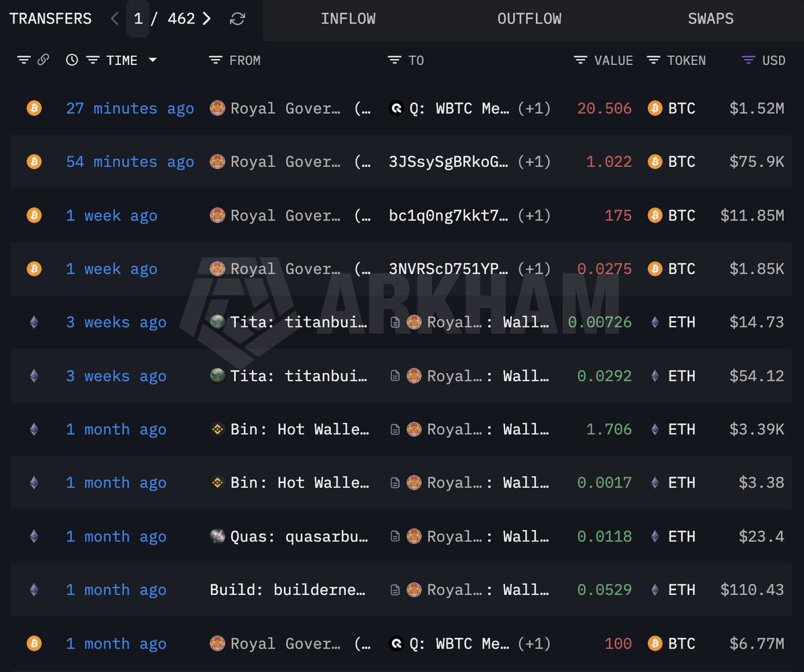Click contract document icon on $110.43 row

point(395,590)
